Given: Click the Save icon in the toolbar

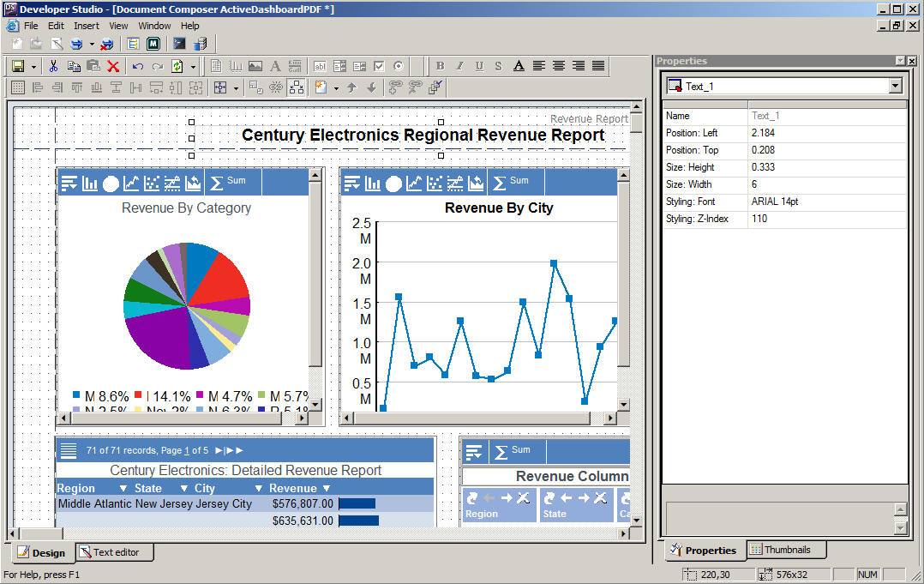Looking at the screenshot, I should pos(18,66).
